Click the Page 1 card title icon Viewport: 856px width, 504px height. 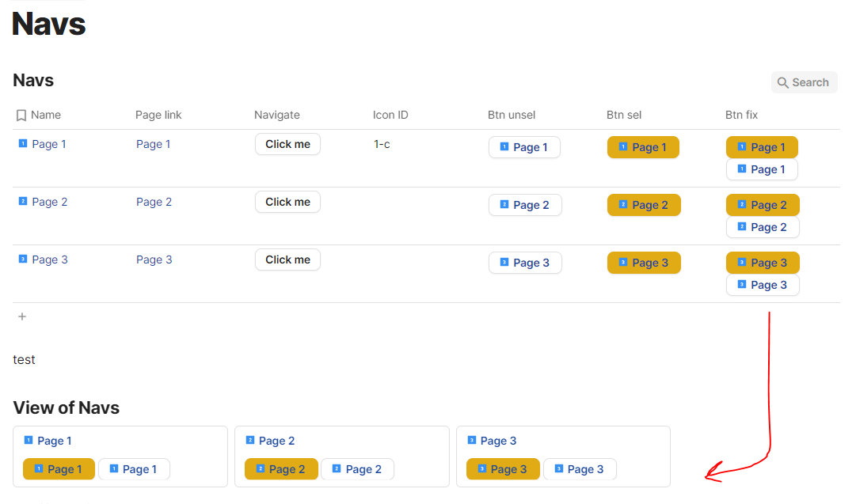click(29, 440)
